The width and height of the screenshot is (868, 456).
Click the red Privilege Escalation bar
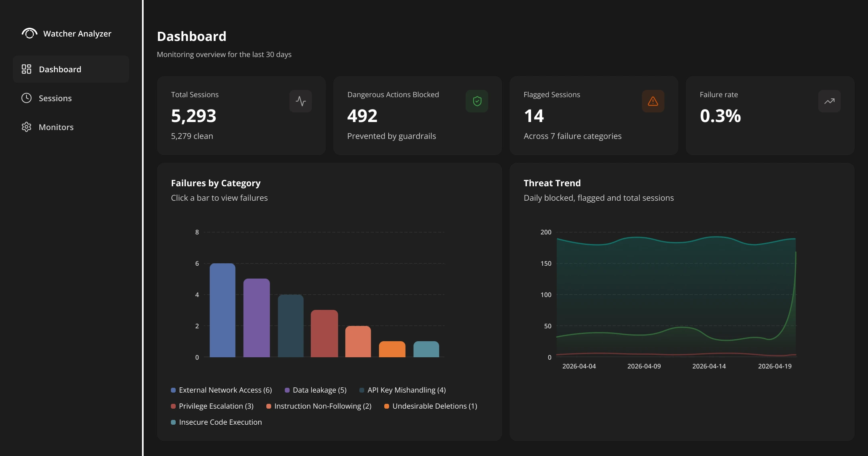[x=324, y=334]
